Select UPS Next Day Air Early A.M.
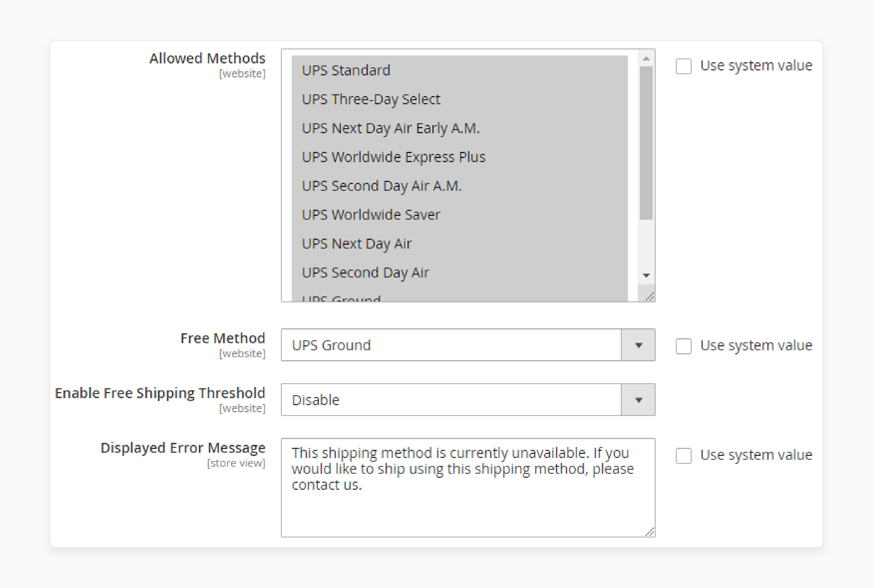This screenshot has width=874, height=588. click(x=459, y=128)
